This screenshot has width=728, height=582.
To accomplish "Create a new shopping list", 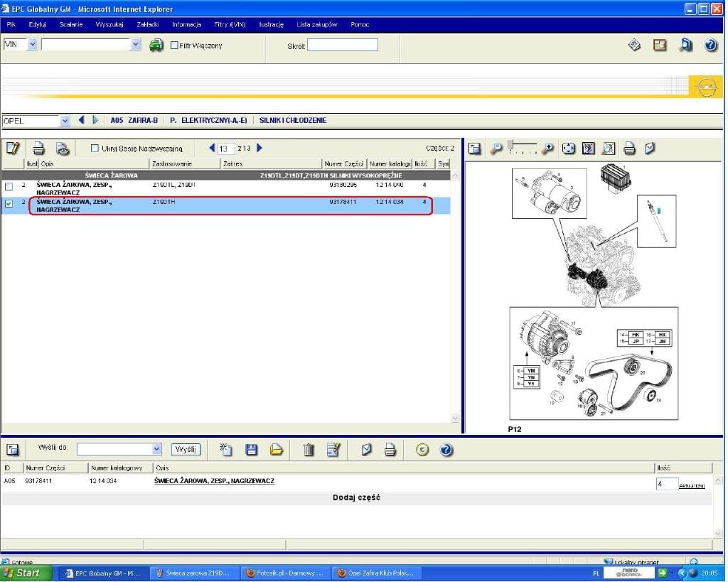I will click(225, 449).
